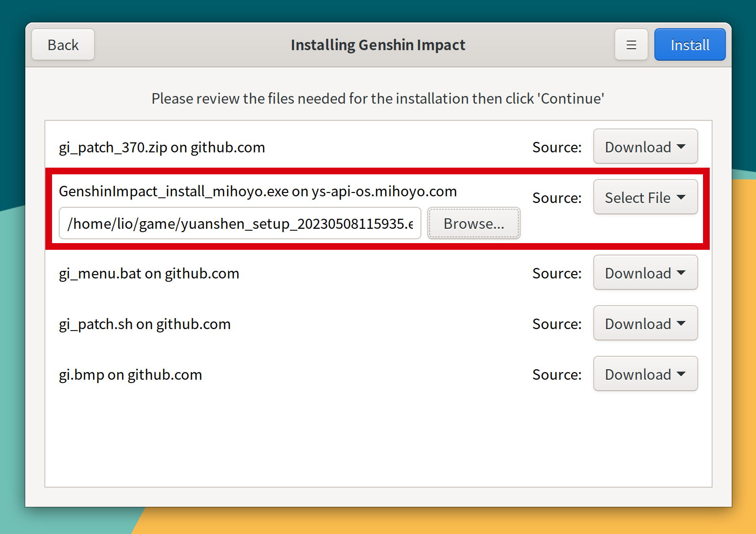Select the gi.bmp on github.com text
The height and width of the screenshot is (534, 756).
click(x=130, y=374)
